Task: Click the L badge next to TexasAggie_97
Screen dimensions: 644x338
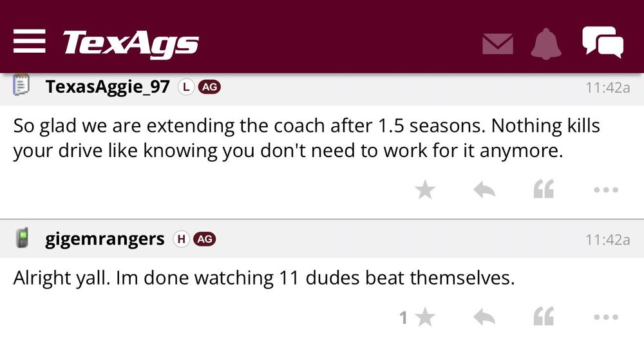Action: (x=185, y=88)
